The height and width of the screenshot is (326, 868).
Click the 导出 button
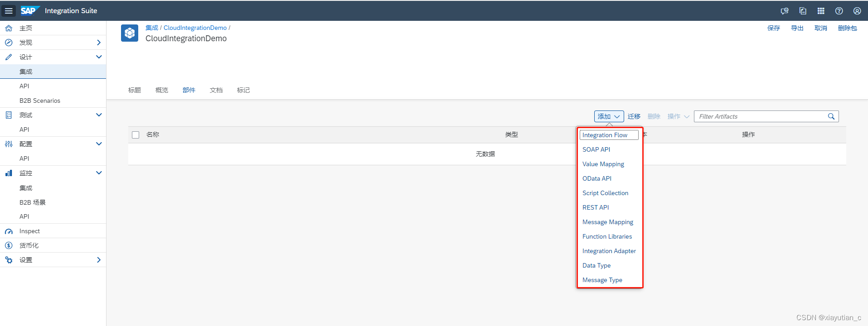click(x=797, y=28)
